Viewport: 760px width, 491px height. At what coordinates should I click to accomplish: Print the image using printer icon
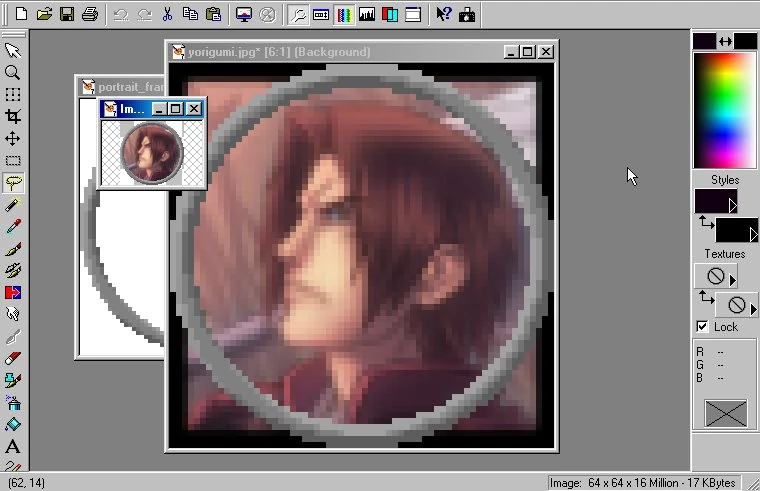click(90, 14)
